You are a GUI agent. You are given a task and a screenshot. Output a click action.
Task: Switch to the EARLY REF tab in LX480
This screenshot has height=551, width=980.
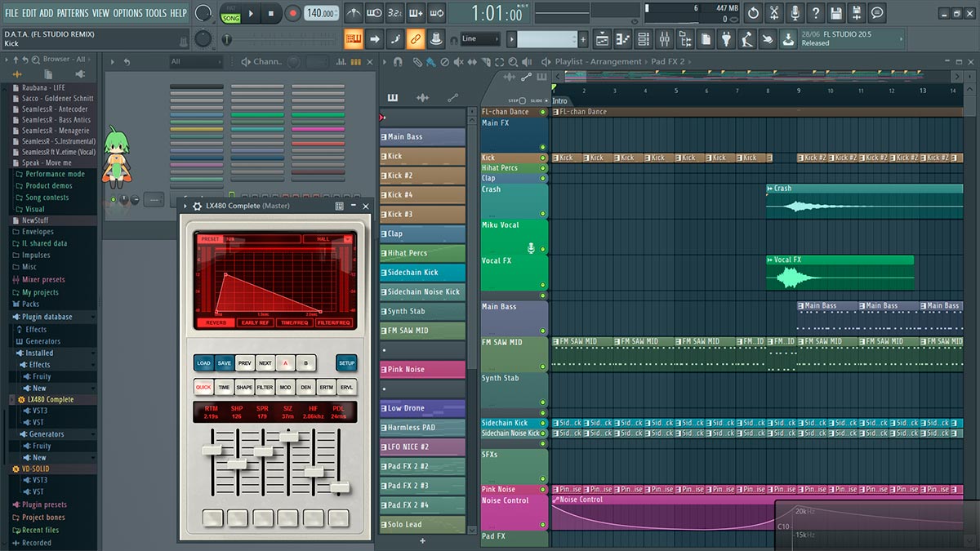point(255,322)
